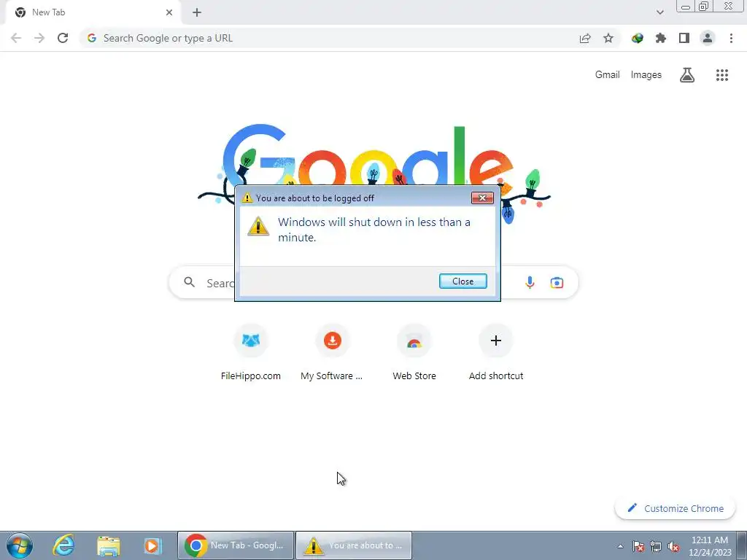
Task: Open the Windows Start menu orb
Action: (20, 545)
